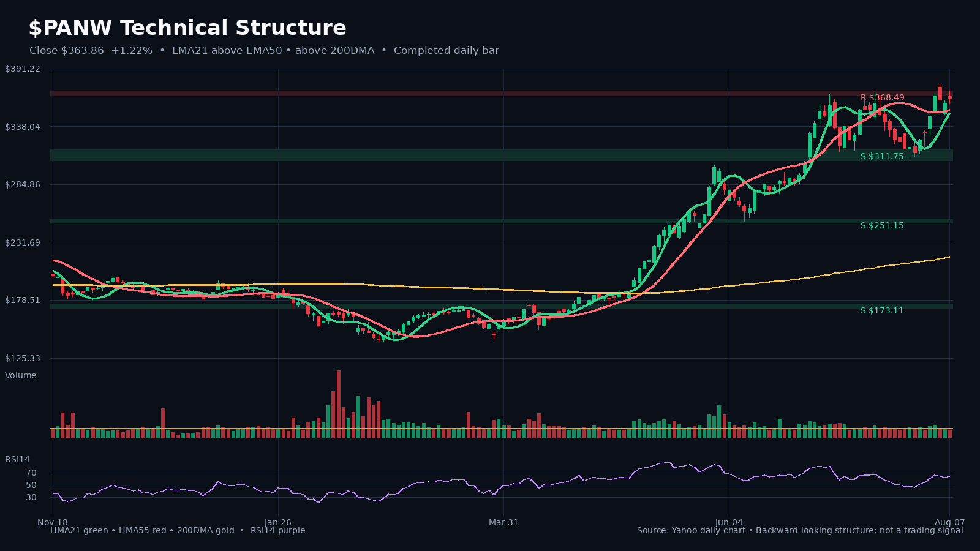Pick the "$231.69" price axis label
Image resolution: width=980 pixels, height=551 pixels.
pyautogui.click(x=23, y=242)
